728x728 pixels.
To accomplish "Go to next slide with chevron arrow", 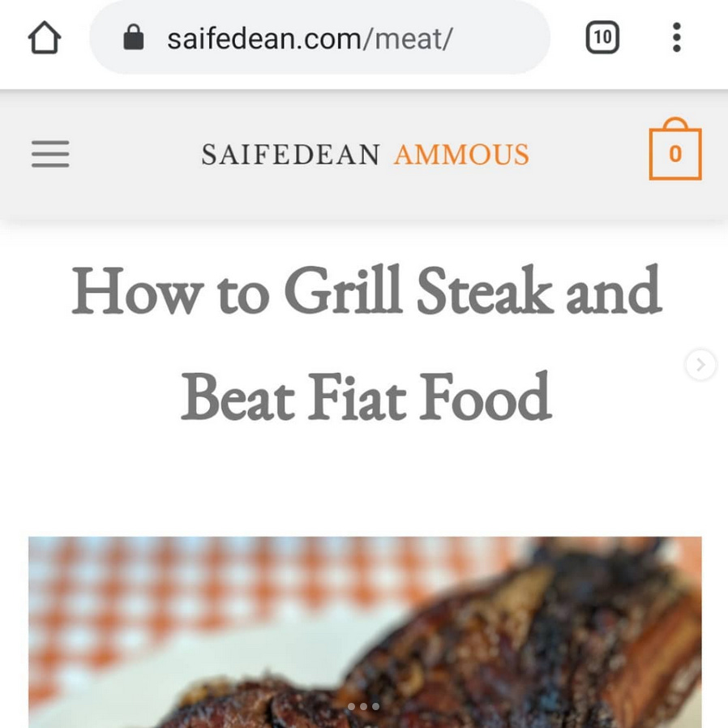I will point(700,365).
